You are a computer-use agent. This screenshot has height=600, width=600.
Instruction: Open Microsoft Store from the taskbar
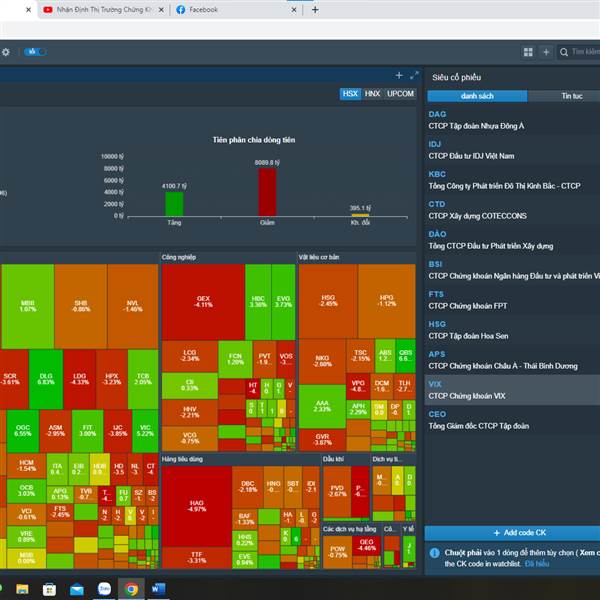[49, 589]
